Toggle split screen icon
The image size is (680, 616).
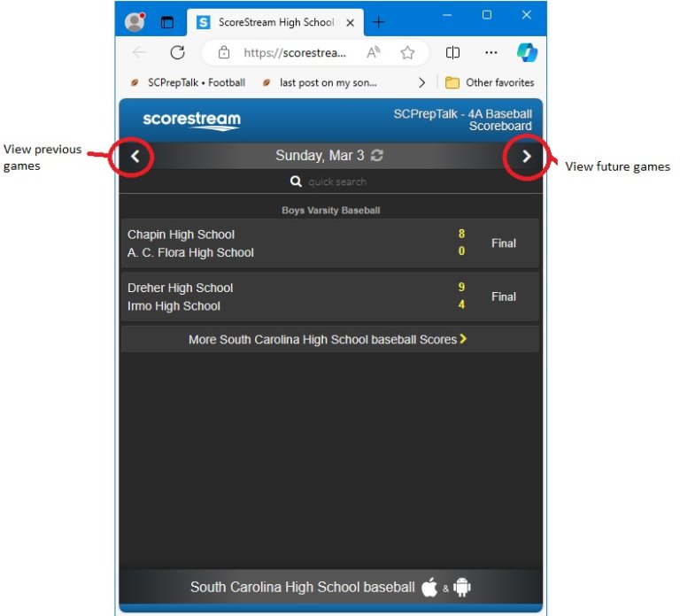point(452,53)
